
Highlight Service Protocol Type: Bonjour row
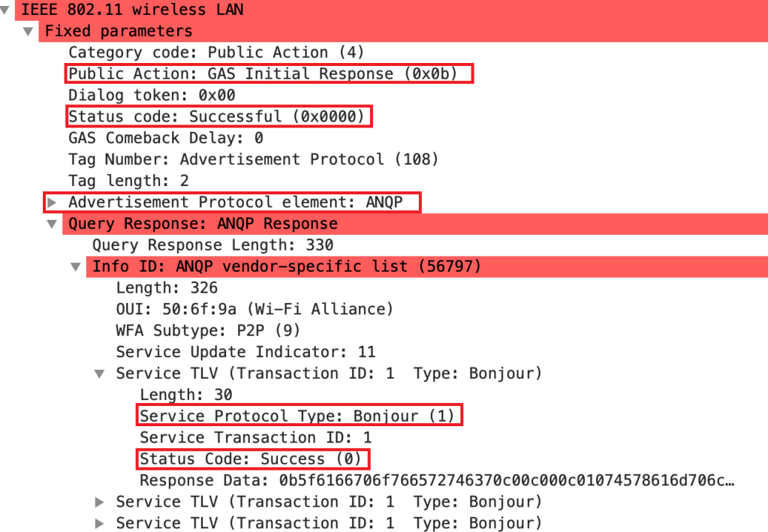[297, 416]
